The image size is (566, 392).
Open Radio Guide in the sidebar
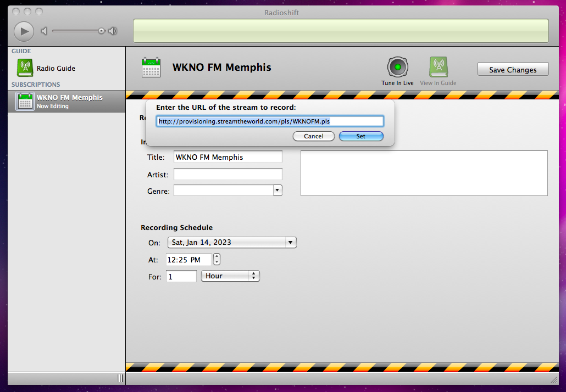(x=46, y=68)
